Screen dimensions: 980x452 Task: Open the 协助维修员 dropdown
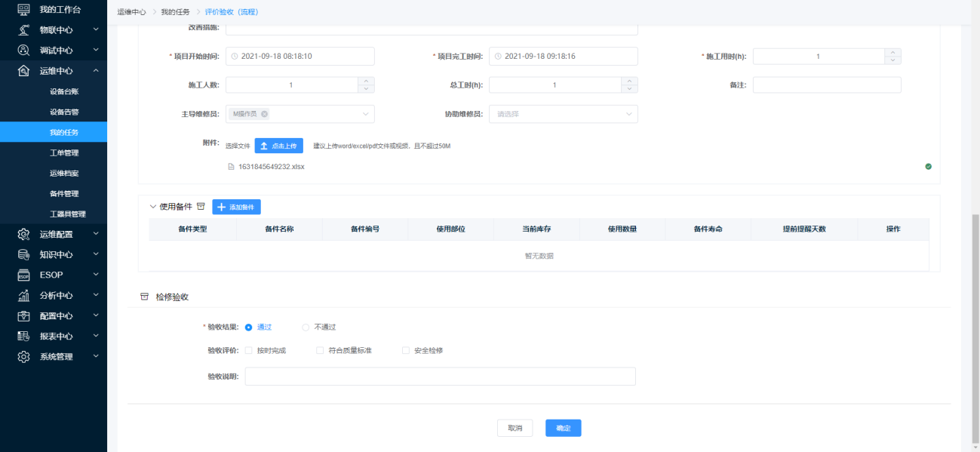(563, 114)
